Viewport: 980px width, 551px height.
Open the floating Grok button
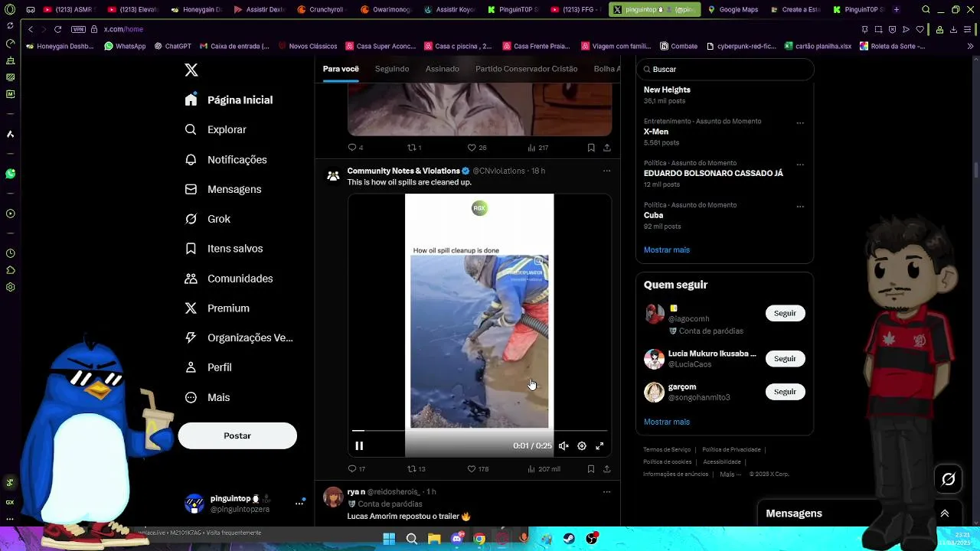tap(949, 479)
